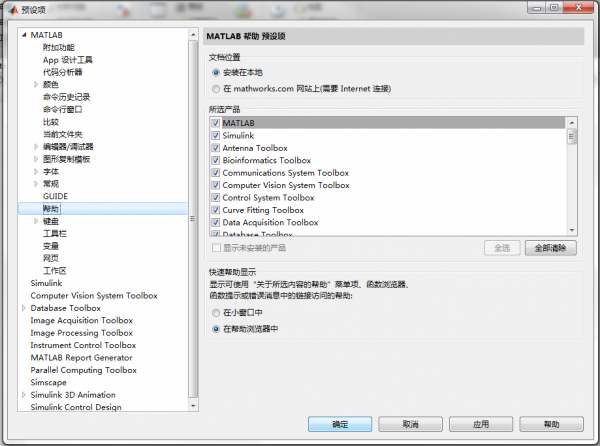Expand the 键盘 tree node
This screenshot has height=446, width=600.
tap(36, 221)
